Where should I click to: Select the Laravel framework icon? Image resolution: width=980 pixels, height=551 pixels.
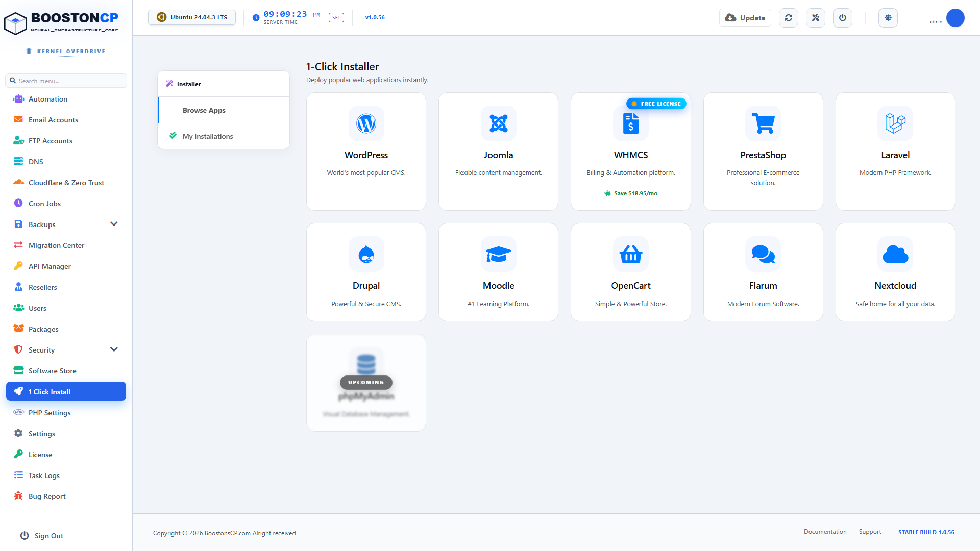(895, 123)
